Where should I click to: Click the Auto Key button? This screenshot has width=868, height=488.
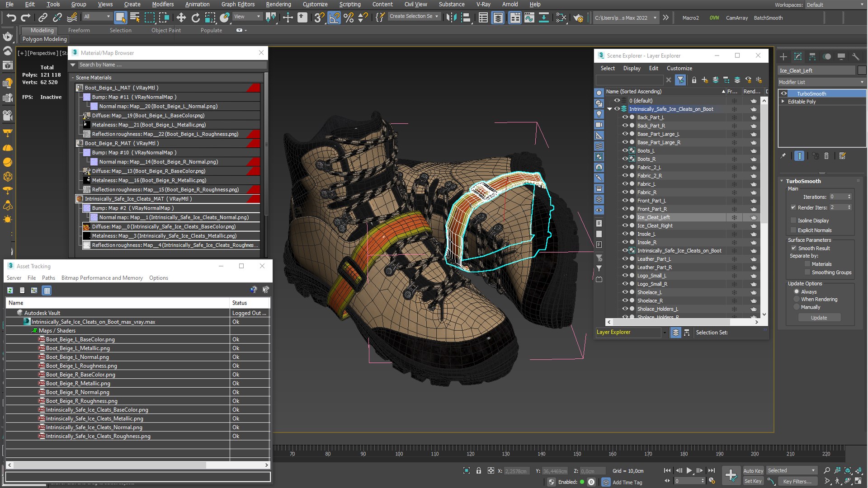point(753,470)
